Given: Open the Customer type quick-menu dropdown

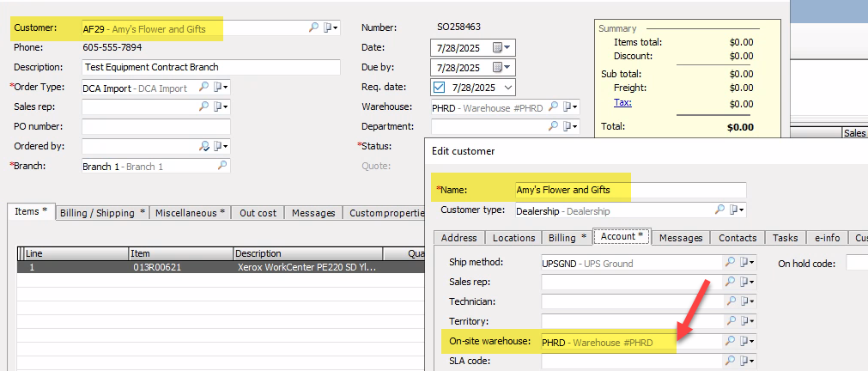Looking at the screenshot, I should (x=737, y=210).
